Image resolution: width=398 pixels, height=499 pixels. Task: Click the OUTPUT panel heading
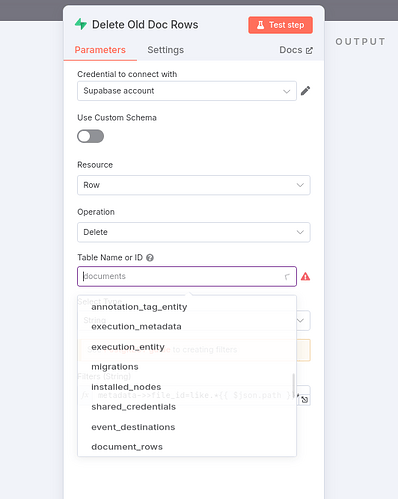point(360,42)
